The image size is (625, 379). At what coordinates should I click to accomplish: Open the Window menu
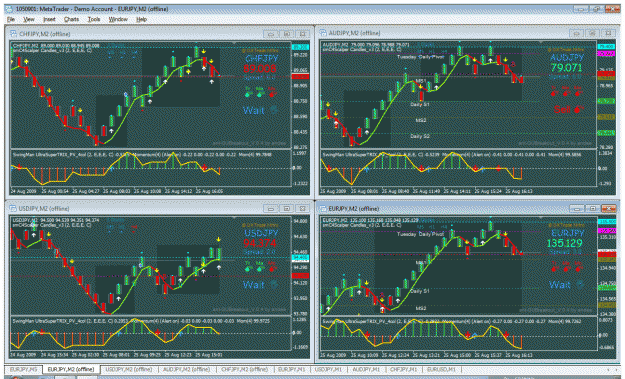tap(118, 19)
